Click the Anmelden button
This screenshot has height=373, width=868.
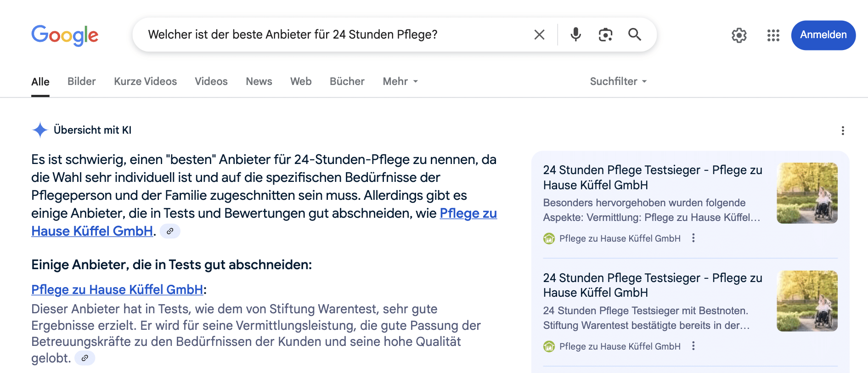click(823, 35)
